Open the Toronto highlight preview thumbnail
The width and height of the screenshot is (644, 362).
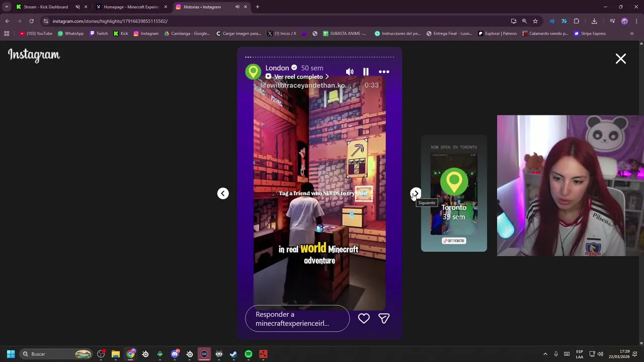click(454, 194)
